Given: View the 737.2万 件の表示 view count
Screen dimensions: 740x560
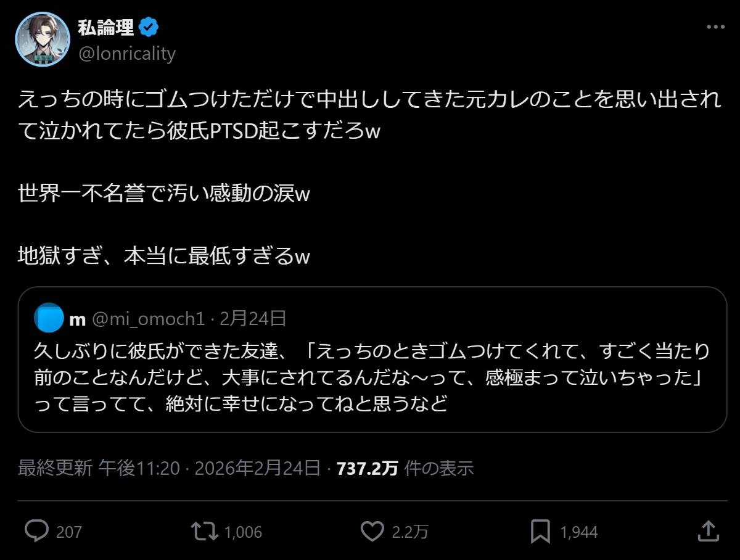Looking at the screenshot, I should tap(405, 469).
